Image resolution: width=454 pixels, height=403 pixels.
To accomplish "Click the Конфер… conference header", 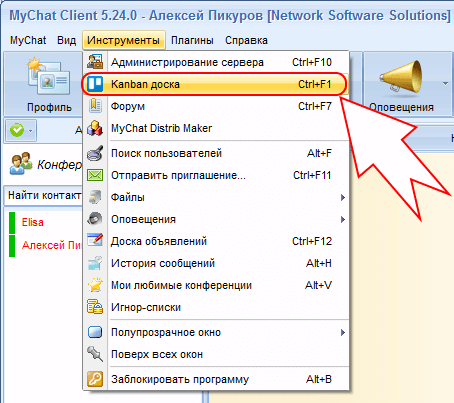I will pyautogui.click(x=59, y=164).
